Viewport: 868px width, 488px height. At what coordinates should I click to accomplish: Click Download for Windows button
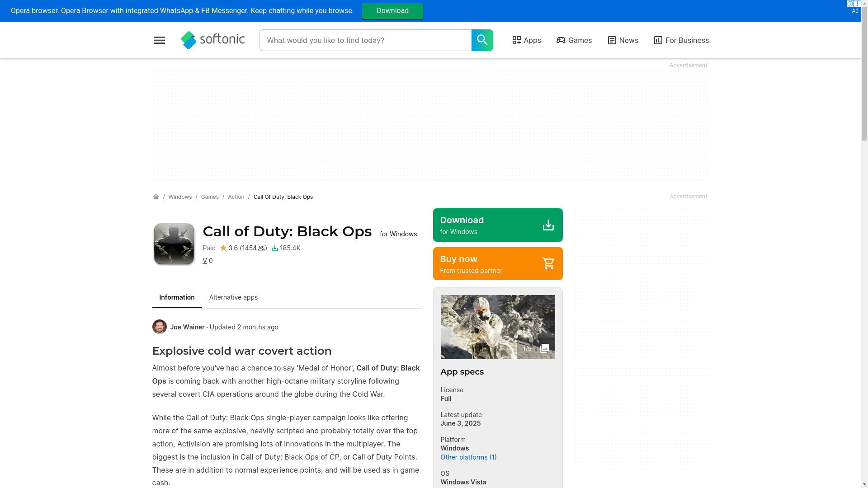click(498, 225)
